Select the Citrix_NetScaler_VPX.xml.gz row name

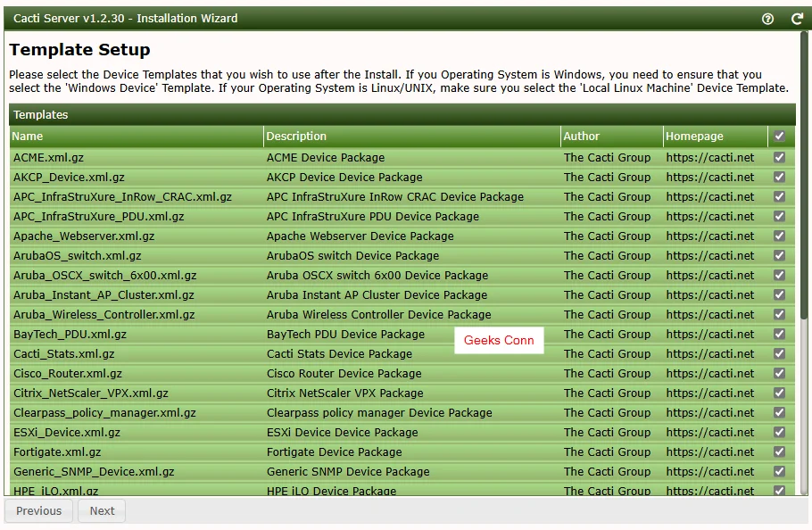90,393
